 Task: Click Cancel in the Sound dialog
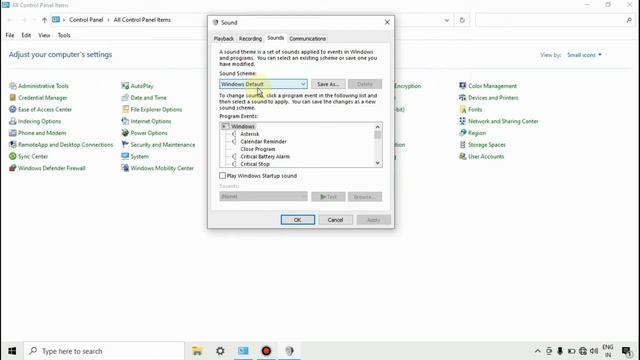(335, 220)
